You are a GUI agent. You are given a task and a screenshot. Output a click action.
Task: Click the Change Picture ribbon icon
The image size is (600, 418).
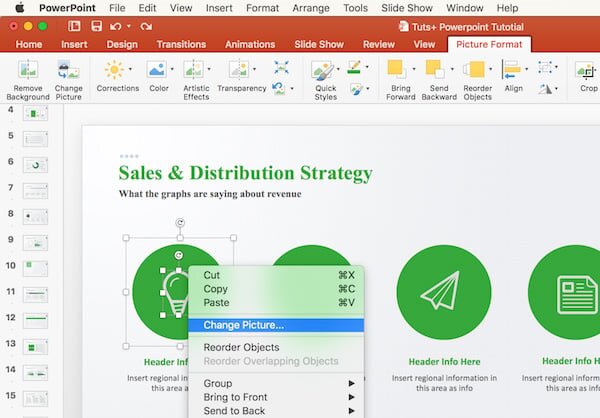tap(69, 70)
